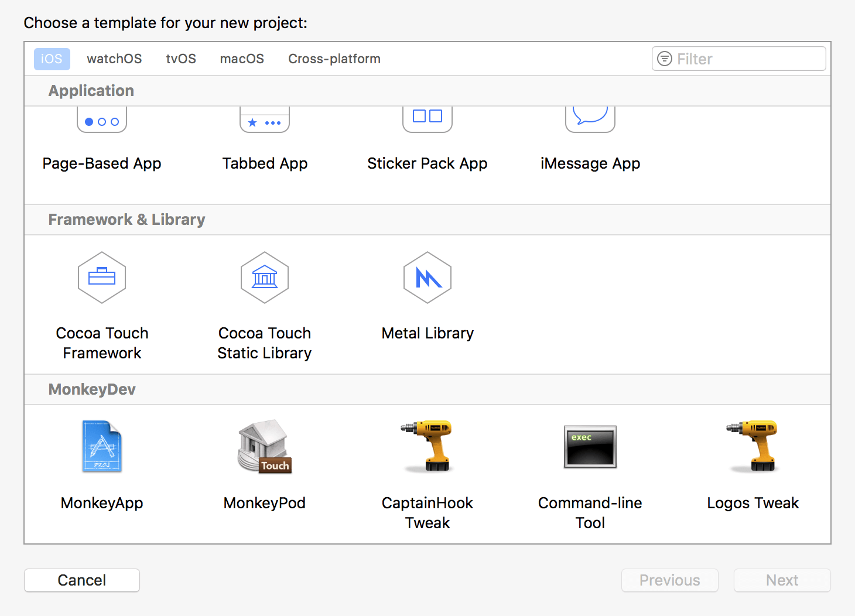The height and width of the screenshot is (616, 855).
Task: Click the Previous button
Action: click(x=670, y=580)
